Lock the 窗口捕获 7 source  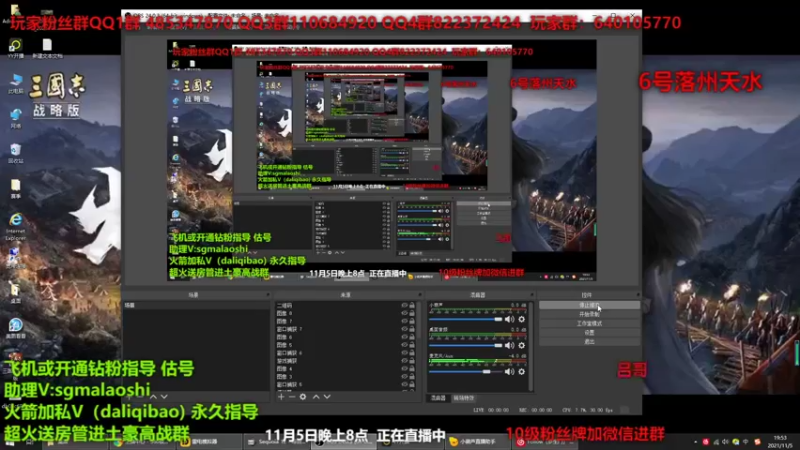[412, 329]
